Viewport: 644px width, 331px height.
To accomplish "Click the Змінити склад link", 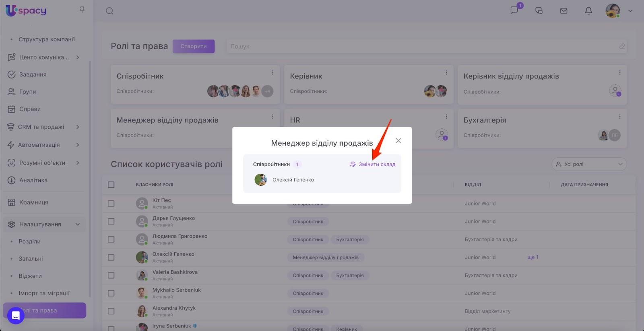I will click(373, 164).
